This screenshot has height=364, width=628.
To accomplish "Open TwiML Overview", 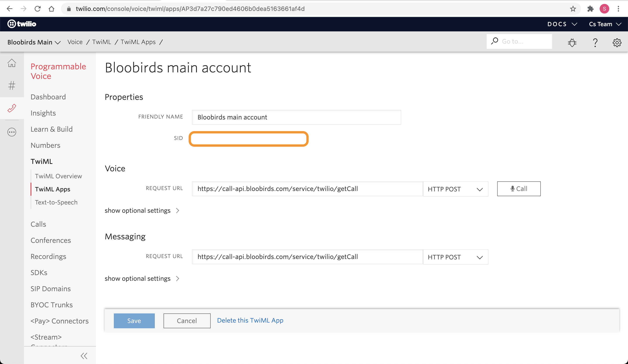I will point(58,176).
